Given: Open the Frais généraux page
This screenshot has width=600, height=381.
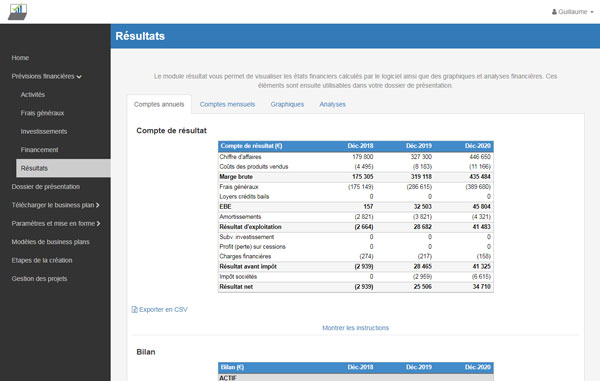Looking at the screenshot, I should tap(42, 113).
